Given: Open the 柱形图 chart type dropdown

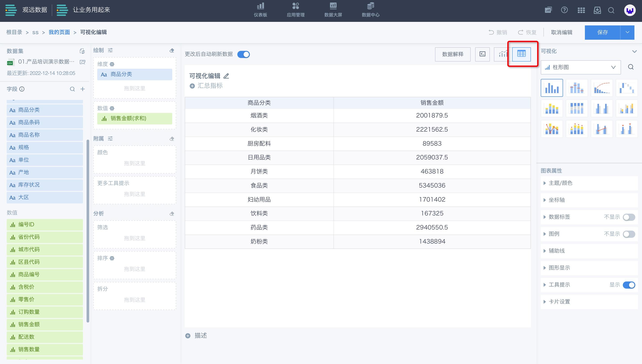Looking at the screenshot, I should click(x=580, y=67).
